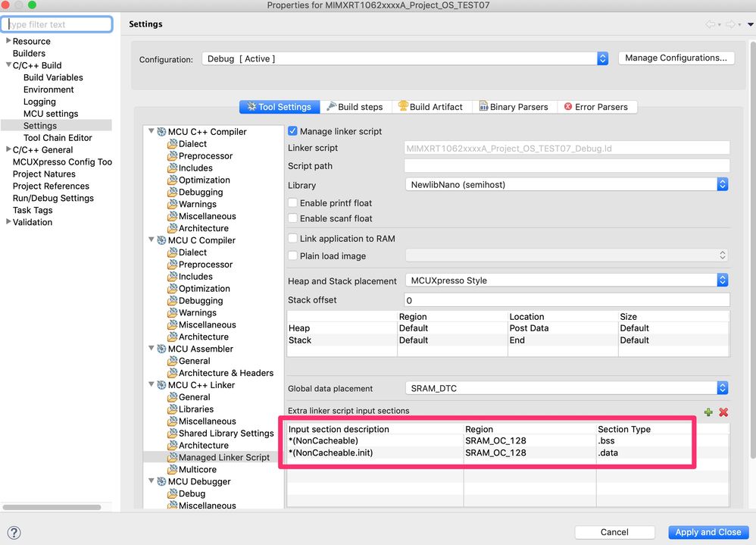Open the Binary Parsers tab
Screen dimensions: 756x545
(514, 107)
